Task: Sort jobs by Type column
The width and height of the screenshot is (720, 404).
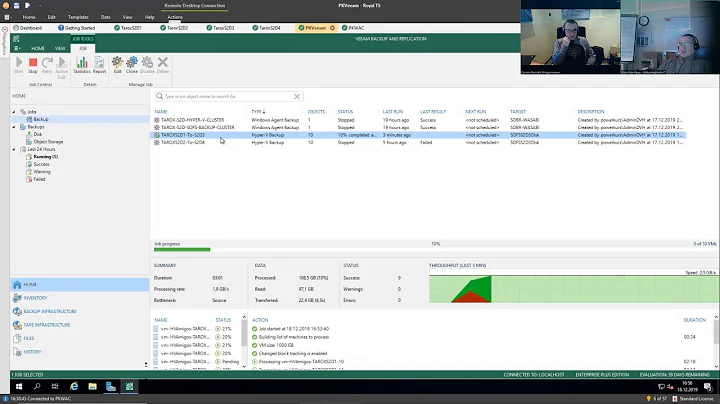Action: pyautogui.click(x=258, y=112)
